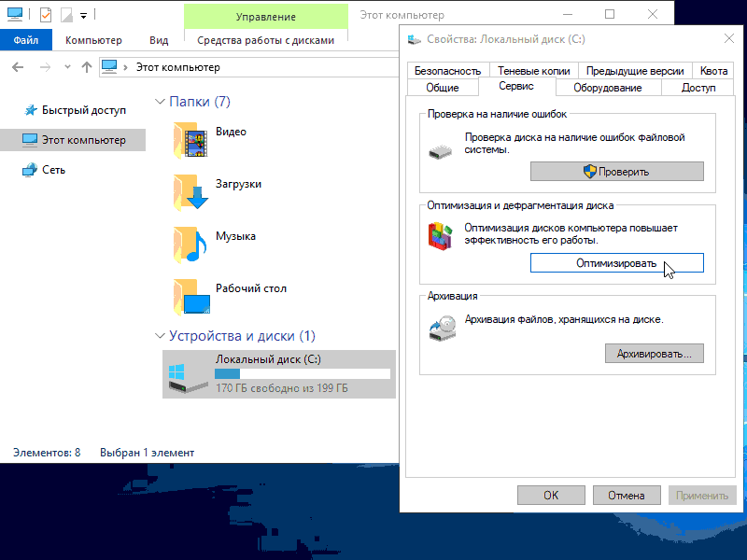747x560 pixels.
Task: Switch to the Оборудование tab
Action: 608,88
